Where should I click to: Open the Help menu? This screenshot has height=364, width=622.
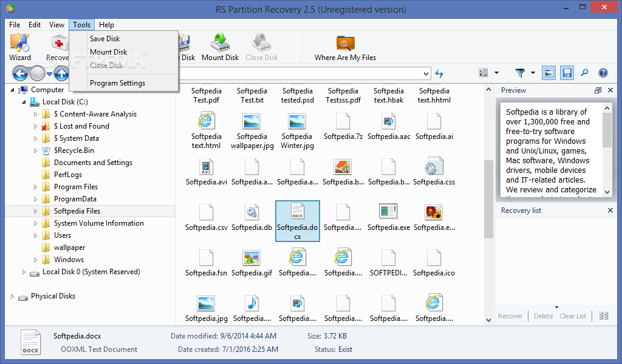coord(106,24)
